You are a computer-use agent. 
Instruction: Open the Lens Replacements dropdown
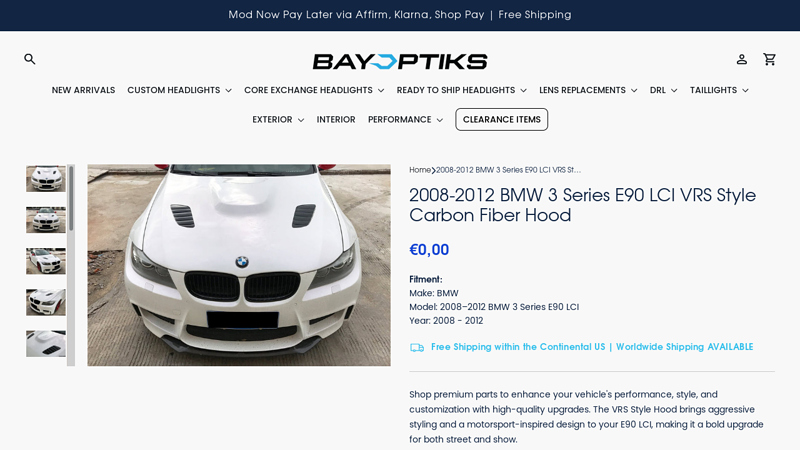pos(588,90)
